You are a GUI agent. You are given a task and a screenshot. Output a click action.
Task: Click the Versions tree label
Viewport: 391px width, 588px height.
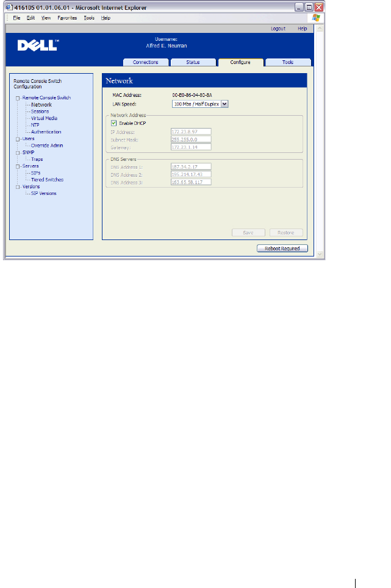(30, 186)
